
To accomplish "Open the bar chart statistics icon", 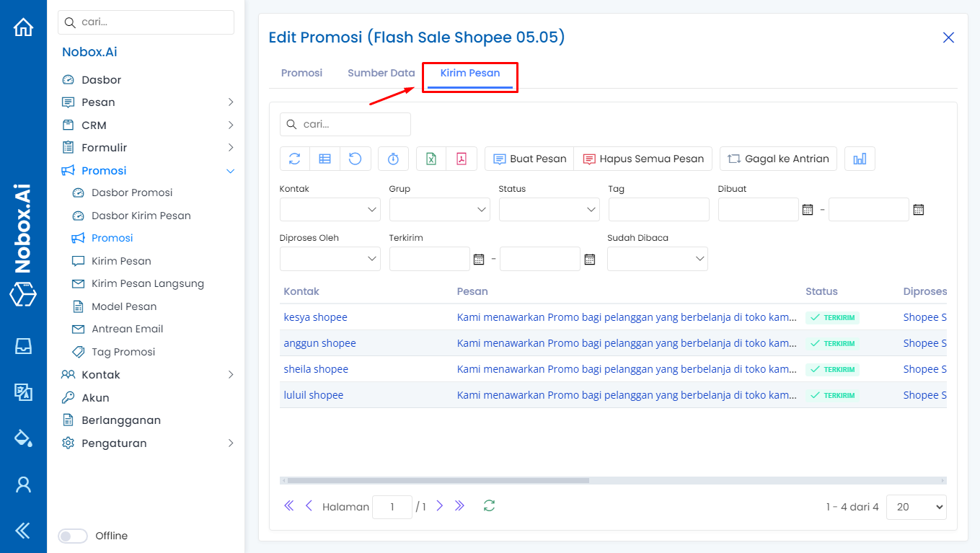I will point(860,159).
